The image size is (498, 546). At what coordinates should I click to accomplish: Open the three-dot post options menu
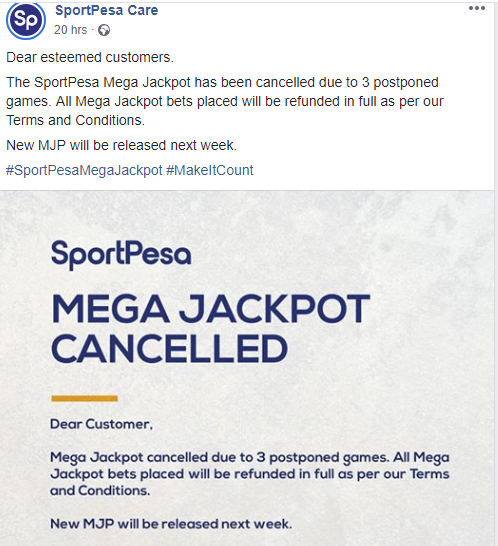pos(477,8)
